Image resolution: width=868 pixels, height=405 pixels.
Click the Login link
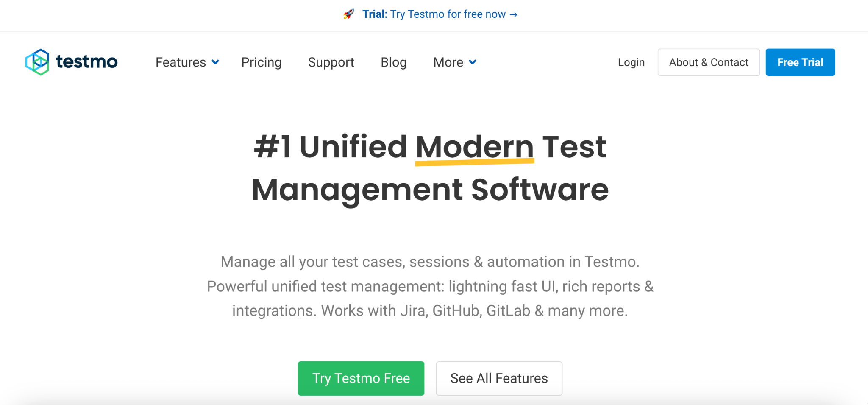631,62
